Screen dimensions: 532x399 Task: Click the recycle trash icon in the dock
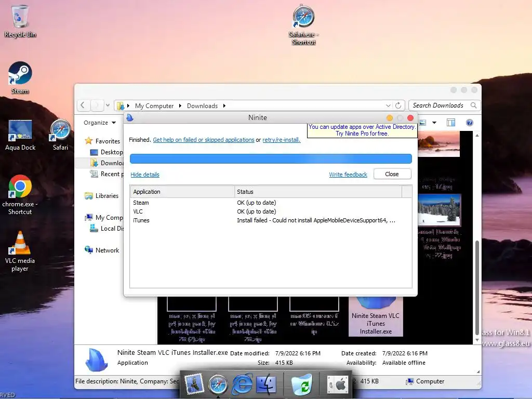click(x=302, y=384)
